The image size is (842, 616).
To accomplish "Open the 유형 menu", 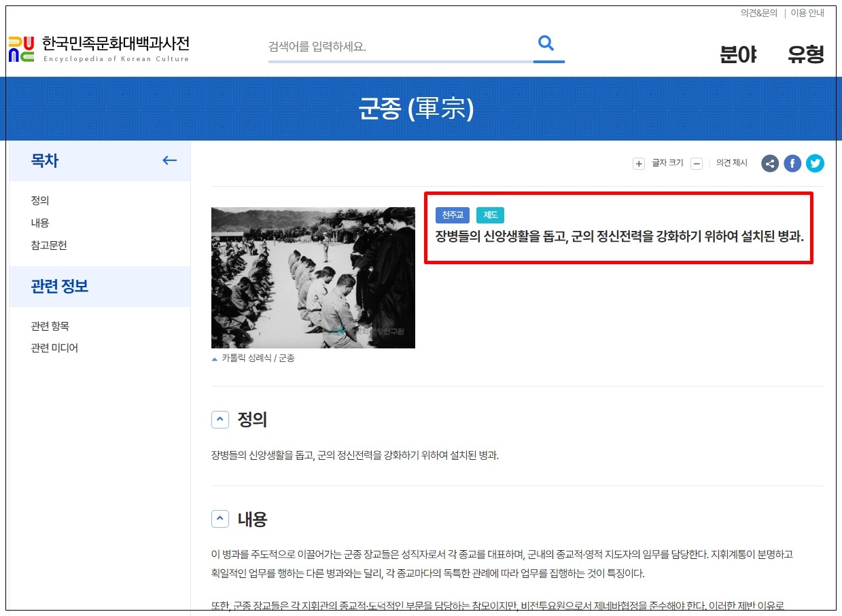I will point(805,54).
